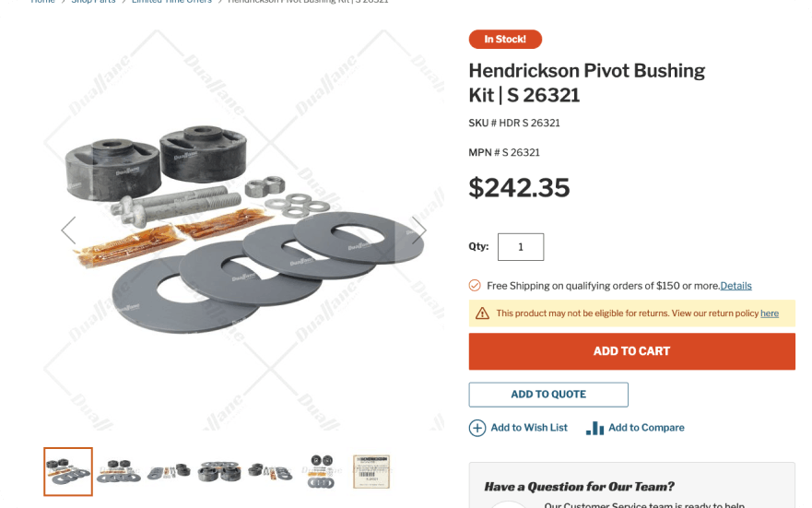The height and width of the screenshot is (508, 812).
Task: Click the bar chart Compare icon
Action: pos(594,429)
